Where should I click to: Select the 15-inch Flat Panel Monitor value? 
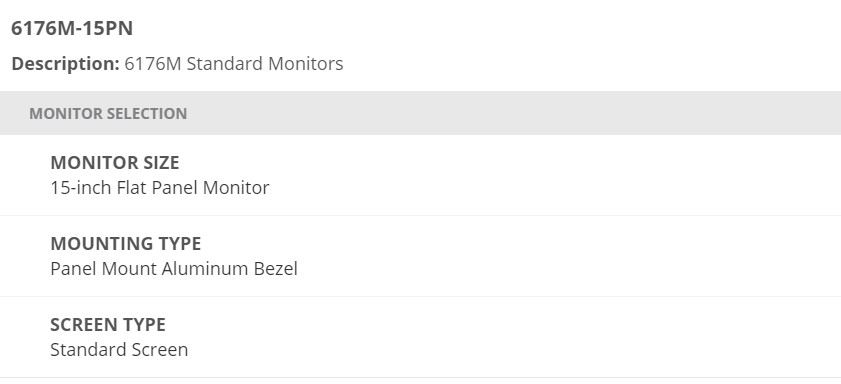click(x=160, y=188)
